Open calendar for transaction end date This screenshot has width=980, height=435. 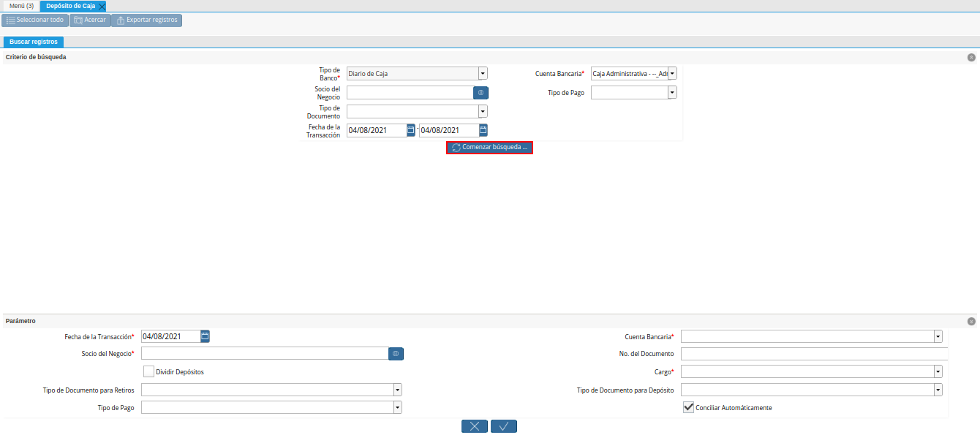click(483, 130)
